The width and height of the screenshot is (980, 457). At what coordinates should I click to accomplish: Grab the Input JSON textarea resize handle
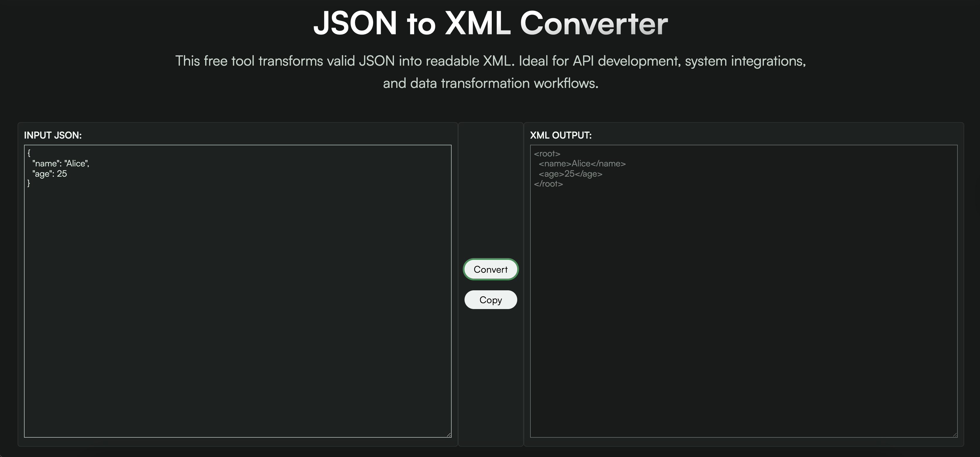pos(448,434)
